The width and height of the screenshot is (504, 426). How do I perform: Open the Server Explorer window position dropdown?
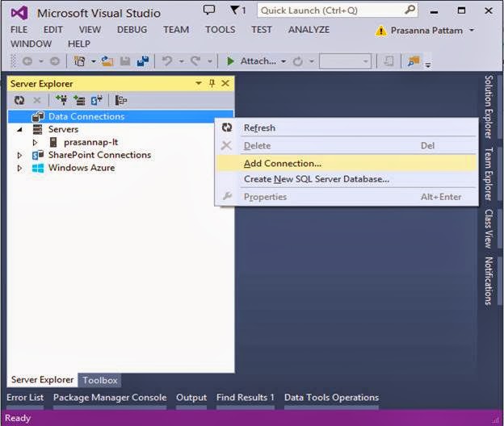pos(199,83)
